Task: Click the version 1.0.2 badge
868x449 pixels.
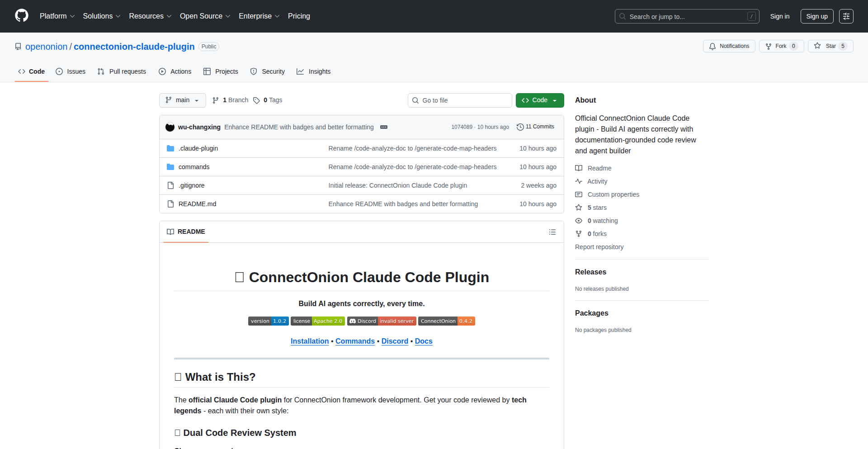Action: click(x=268, y=321)
